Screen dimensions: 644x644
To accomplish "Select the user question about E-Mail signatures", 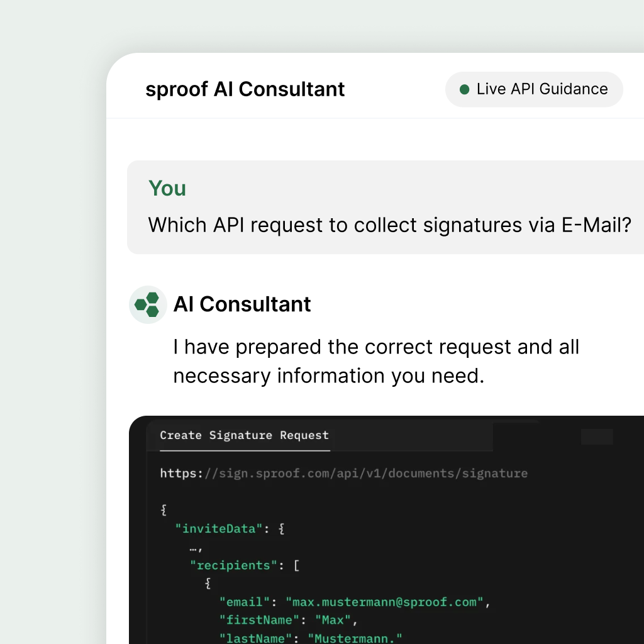I will point(389,225).
